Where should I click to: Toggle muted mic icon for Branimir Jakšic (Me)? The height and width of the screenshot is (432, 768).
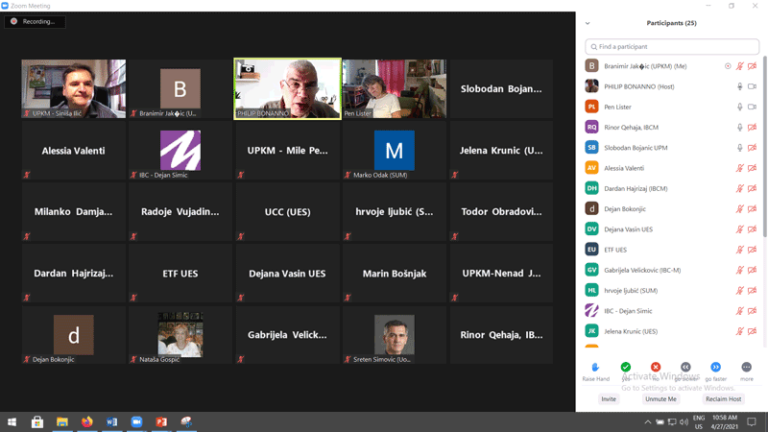[x=740, y=66]
